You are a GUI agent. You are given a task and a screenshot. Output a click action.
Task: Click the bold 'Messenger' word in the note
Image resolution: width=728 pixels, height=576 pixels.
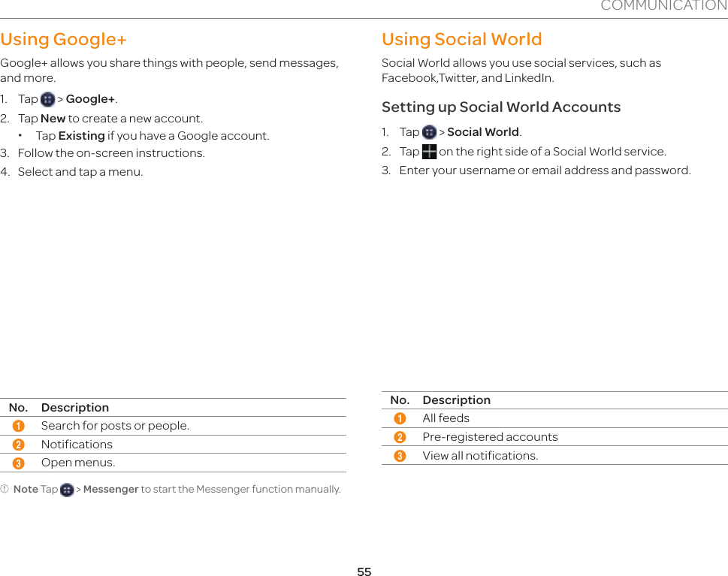tap(111, 490)
